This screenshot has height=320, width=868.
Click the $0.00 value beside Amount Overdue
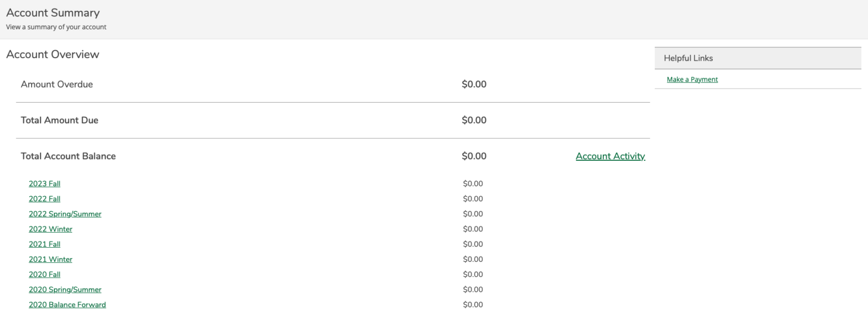tap(474, 84)
